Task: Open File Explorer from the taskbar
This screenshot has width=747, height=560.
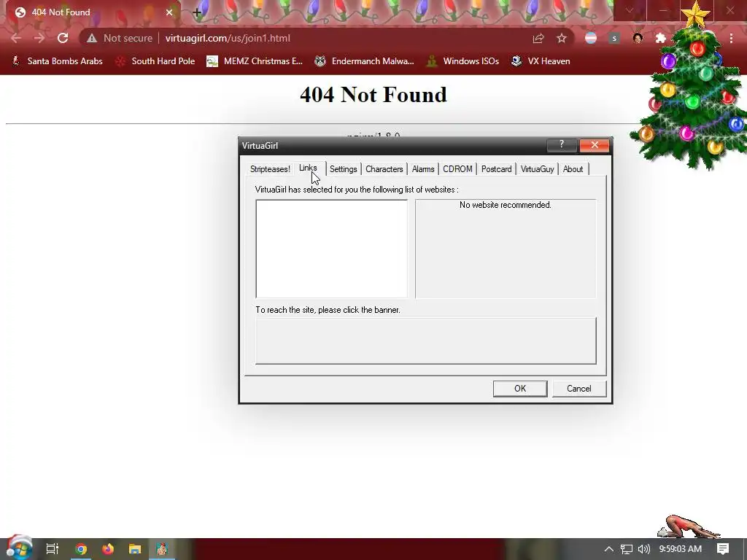Action: click(x=135, y=549)
